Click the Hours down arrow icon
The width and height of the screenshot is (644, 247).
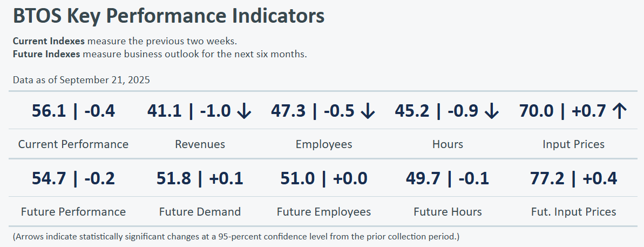[x=491, y=111]
